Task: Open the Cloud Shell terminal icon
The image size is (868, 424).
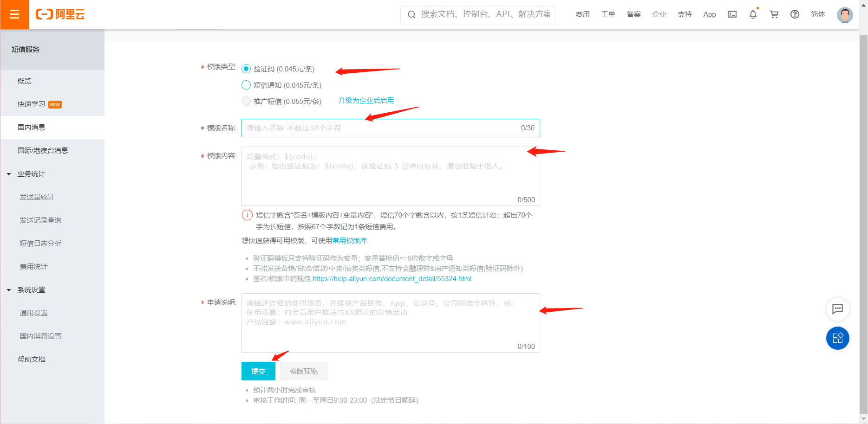Action: click(732, 14)
